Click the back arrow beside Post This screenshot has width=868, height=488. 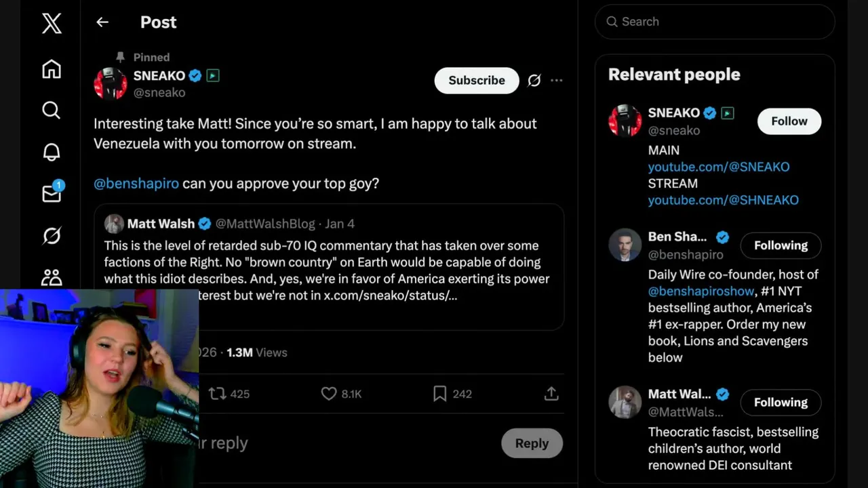(102, 22)
